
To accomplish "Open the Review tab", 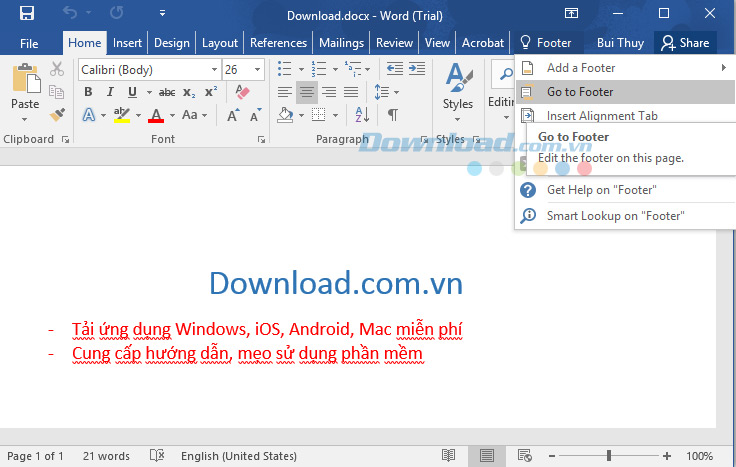I will (394, 43).
